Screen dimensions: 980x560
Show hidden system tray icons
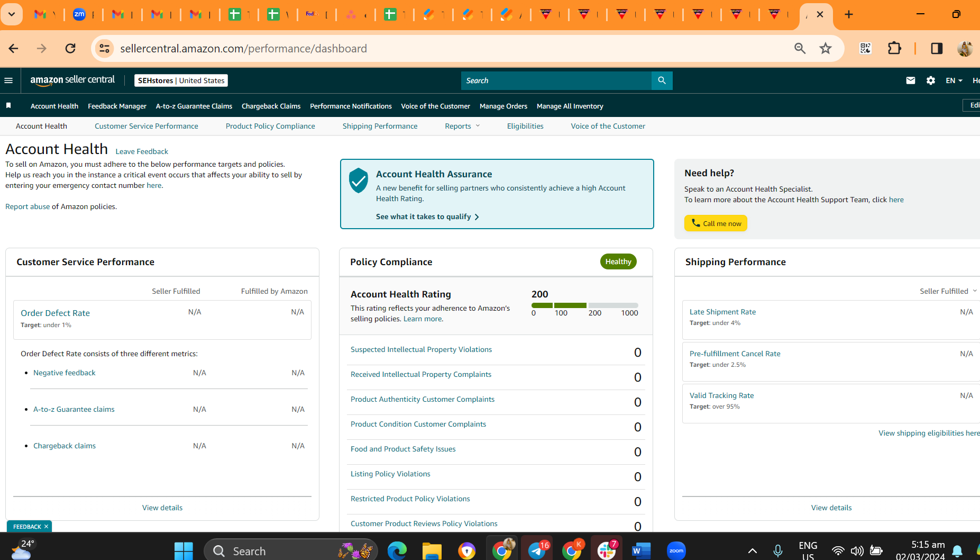pyautogui.click(x=752, y=551)
